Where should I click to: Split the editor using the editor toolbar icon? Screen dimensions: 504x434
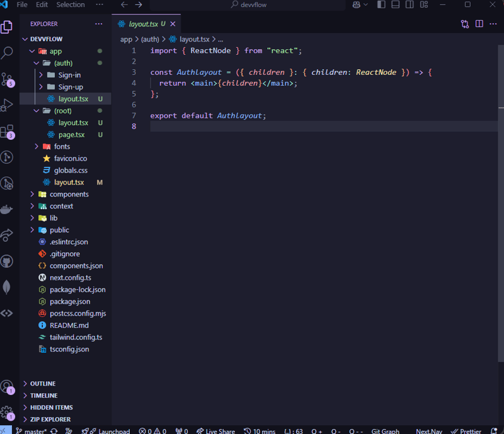click(x=479, y=23)
